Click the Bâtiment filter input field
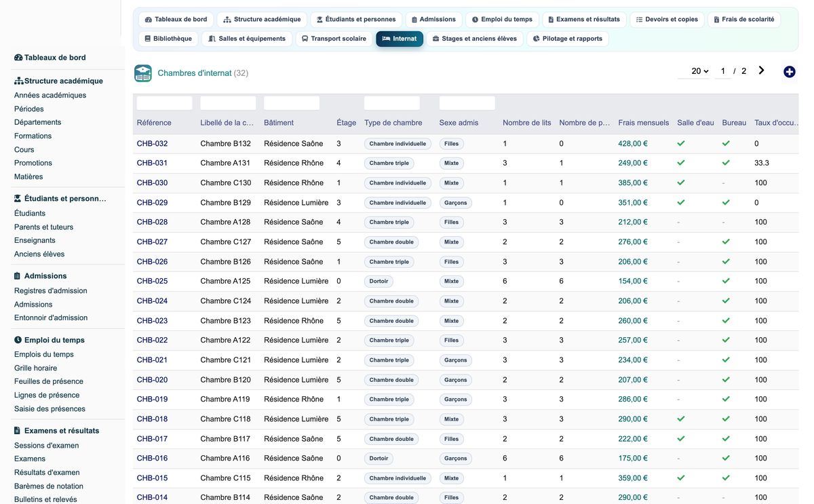Screen dimensions: 814x504 click(292, 103)
